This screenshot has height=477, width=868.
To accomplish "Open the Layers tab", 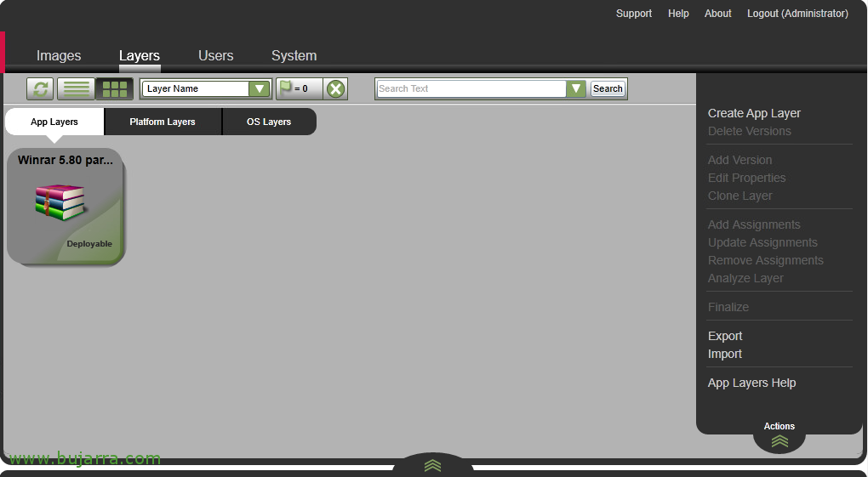I will point(140,55).
